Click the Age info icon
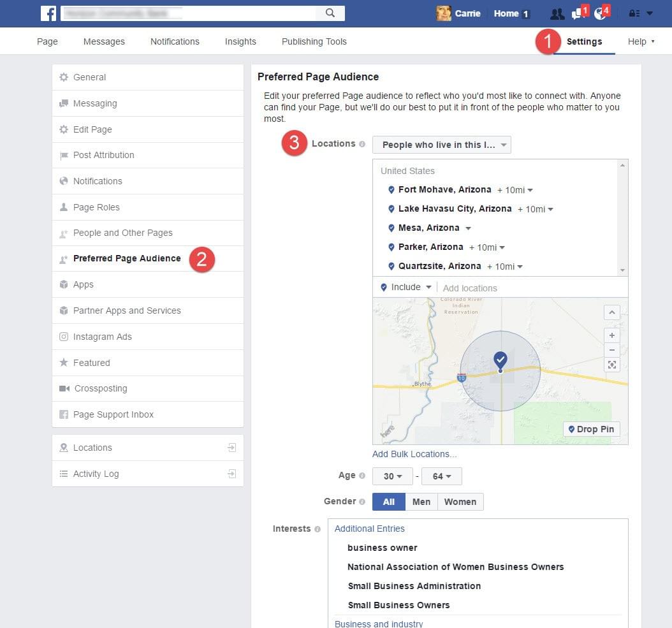Viewport: 672px width, 628px height. (x=362, y=476)
